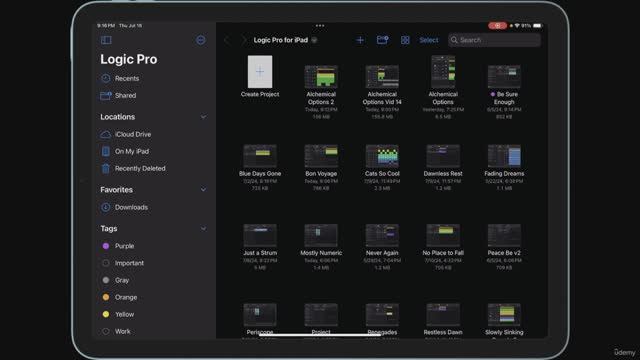This screenshot has height=360, width=640.
Task: Tap the Wi-Fi status icon
Action: [517, 26]
